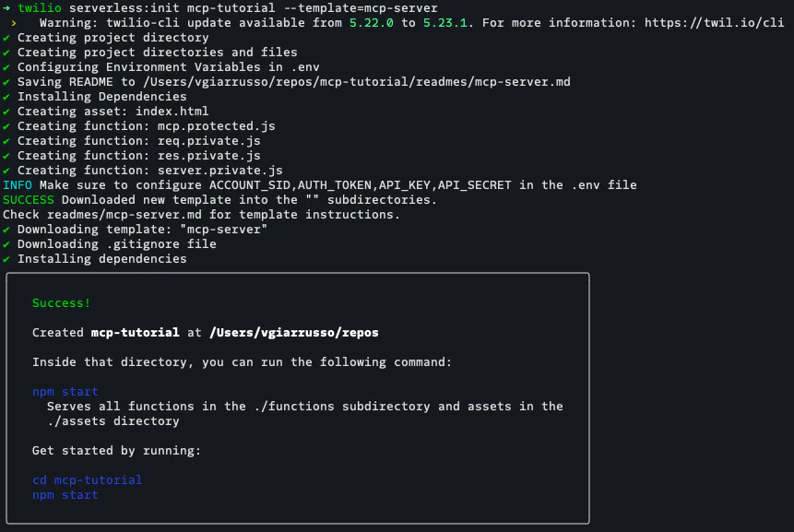794x532 pixels.
Task: Select version number 5.22.0
Action: (x=371, y=23)
